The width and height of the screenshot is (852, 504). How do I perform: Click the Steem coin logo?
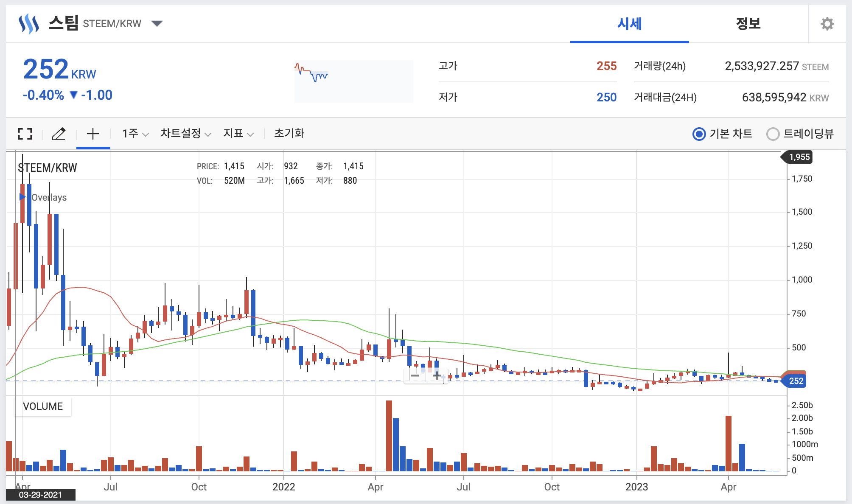point(29,24)
